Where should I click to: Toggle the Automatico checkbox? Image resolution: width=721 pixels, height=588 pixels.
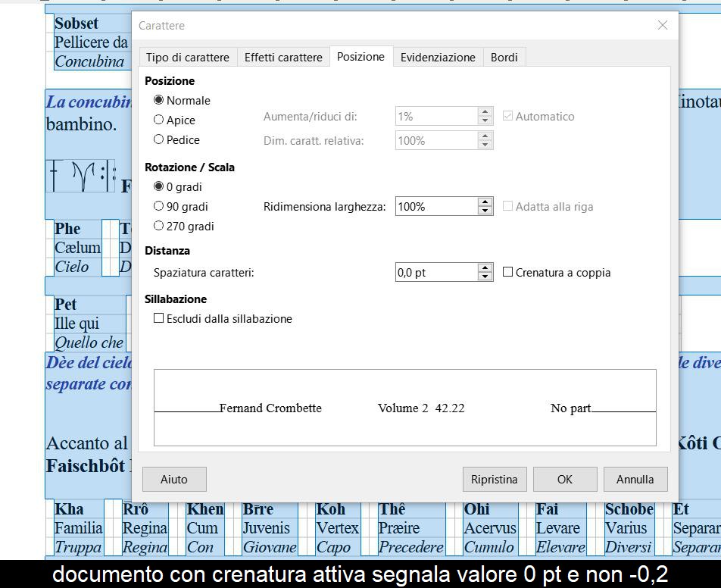point(538,117)
